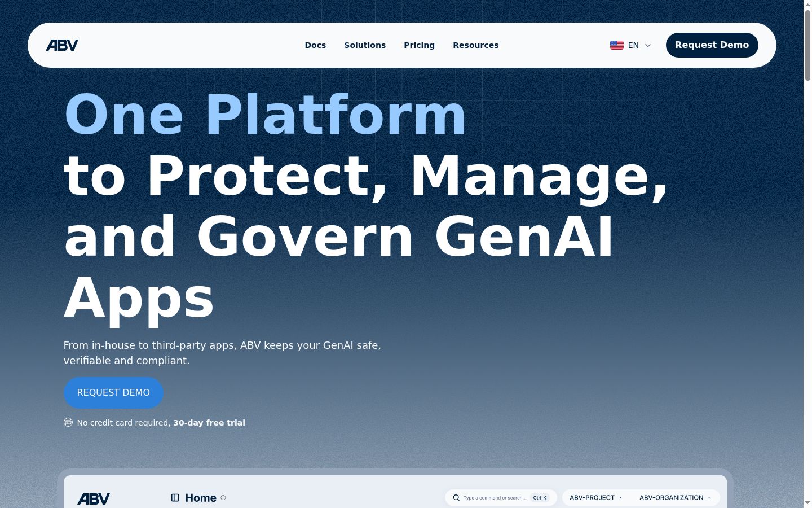Viewport: 812px width, 508px height.
Task: Open the Solutions menu item
Action: pos(365,45)
